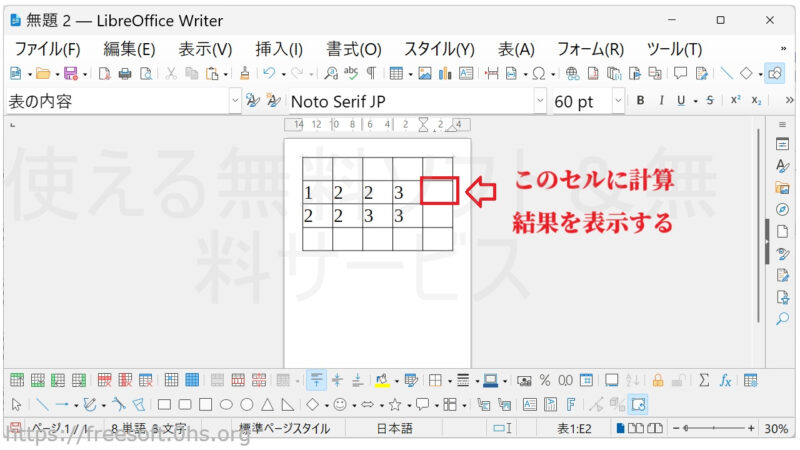The width and height of the screenshot is (800, 450).
Task: Open the sidebar Properties icon
Action: pyautogui.click(x=782, y=144)
